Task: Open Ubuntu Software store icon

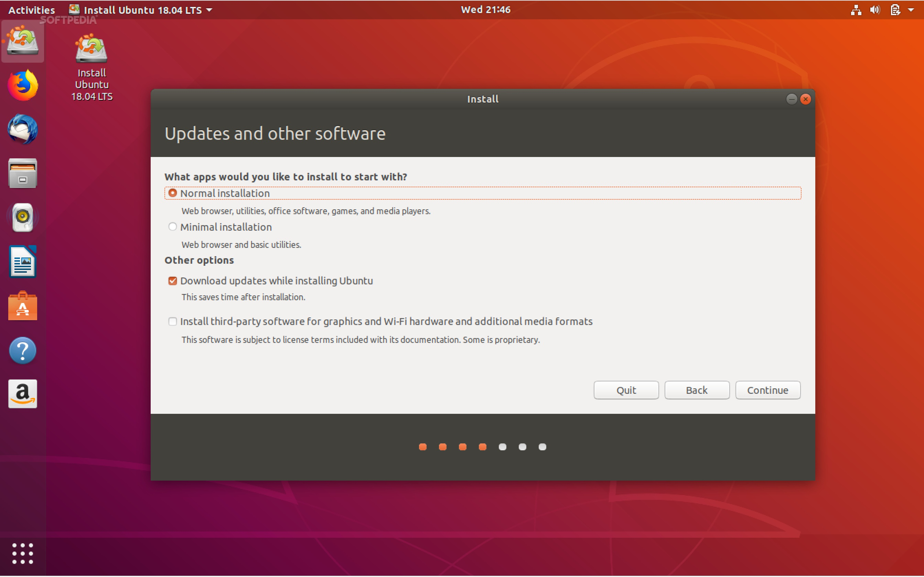Action: click(x=22, y=306)
